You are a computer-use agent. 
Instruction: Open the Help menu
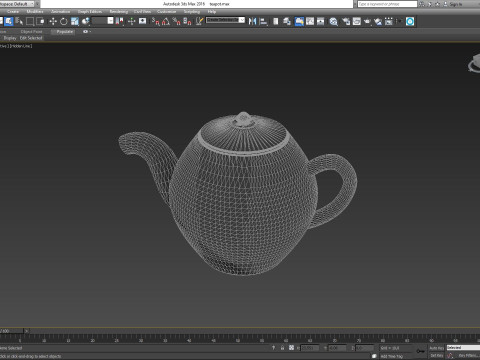[x=212, y=12]
